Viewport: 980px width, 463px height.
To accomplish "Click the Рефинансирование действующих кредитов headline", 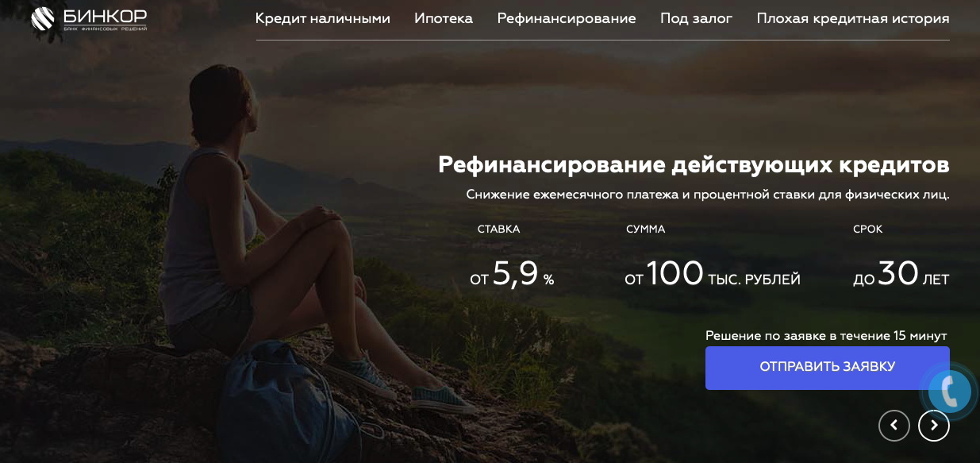I will click(x=694, y=165).
